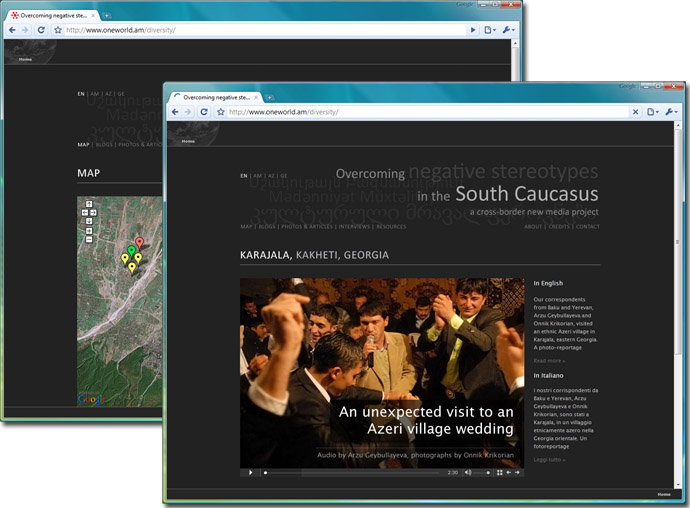This screenshot has width=690, height=508.
Task: Open page menu dropdown in back browser
Action: [490, 30]
